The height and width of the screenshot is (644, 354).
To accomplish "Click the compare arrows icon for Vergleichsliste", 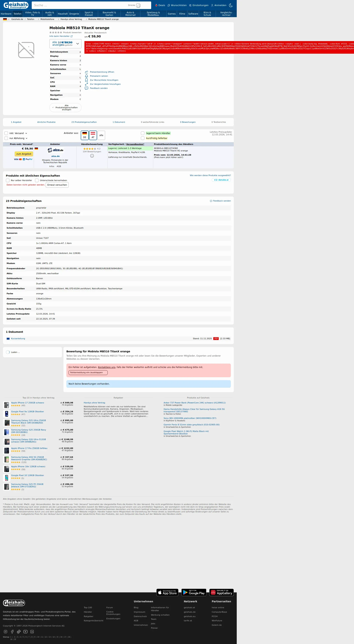I will point(86,84).
